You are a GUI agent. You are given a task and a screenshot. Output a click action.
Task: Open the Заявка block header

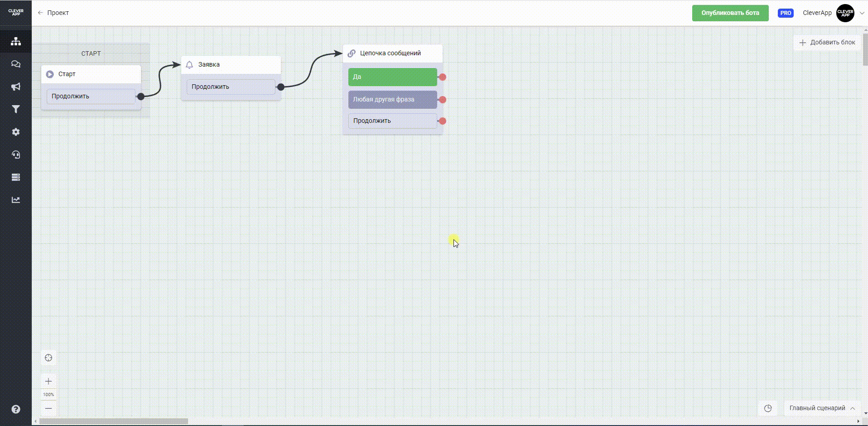231,64
